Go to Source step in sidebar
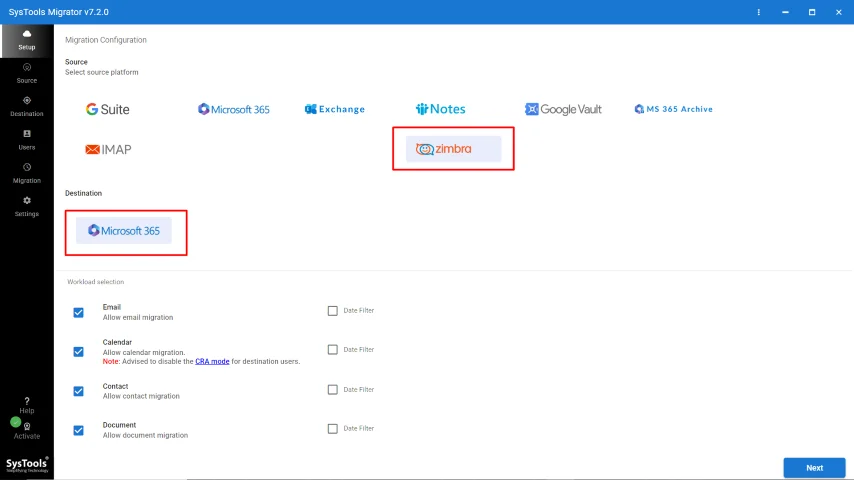This screenshot has width=854, height=480. click(x=27, y=74)
